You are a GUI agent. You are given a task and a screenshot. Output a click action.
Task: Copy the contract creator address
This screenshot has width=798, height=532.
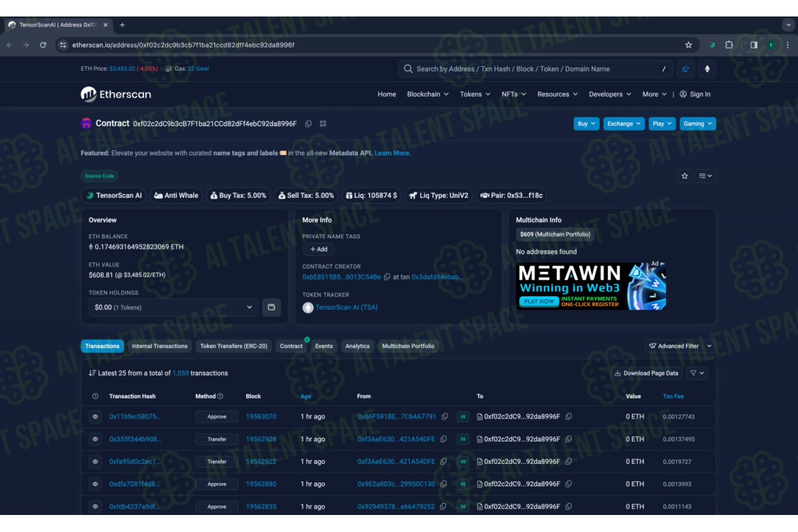tap(387, 277)
